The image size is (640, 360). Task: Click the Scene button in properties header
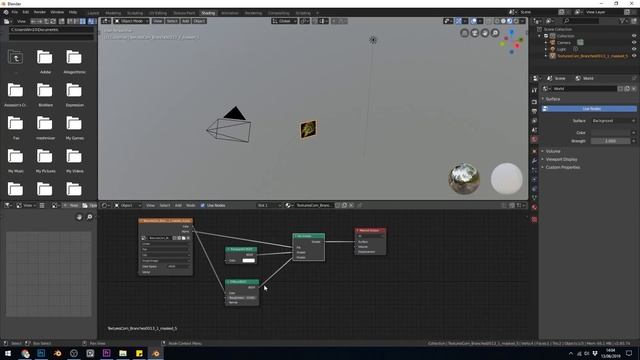point(556,78)
